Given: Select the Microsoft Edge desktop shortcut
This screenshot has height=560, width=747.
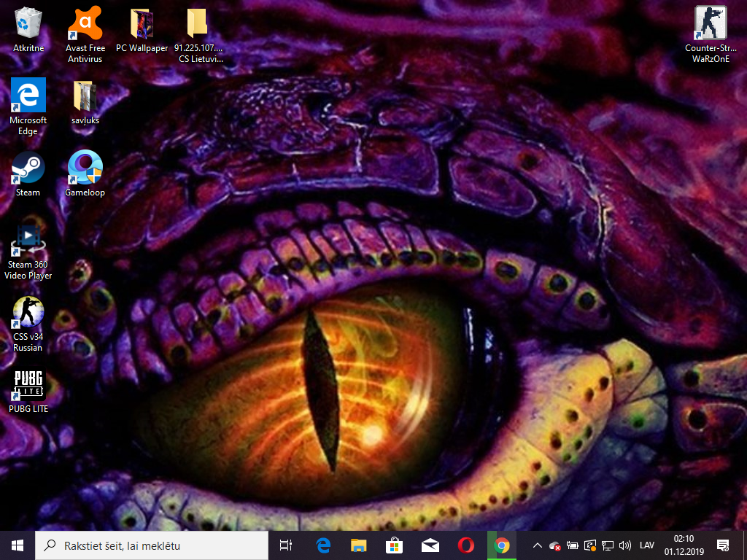Looking at the screenshot, I should pyautogui.click(x=28, y=106).
